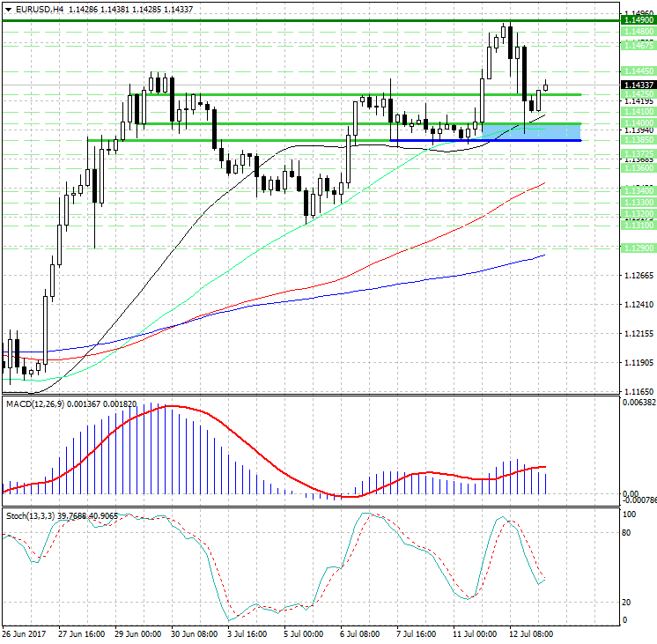Click the MACD(12,26,9) indicator label

[35, 403]
